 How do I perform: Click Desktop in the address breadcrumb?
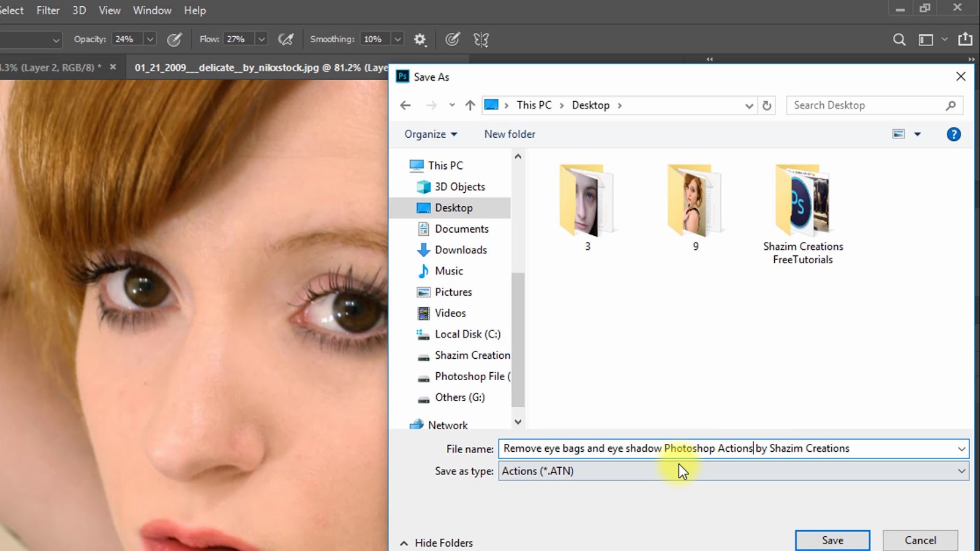pyautogui.click(x=590, y=105)
